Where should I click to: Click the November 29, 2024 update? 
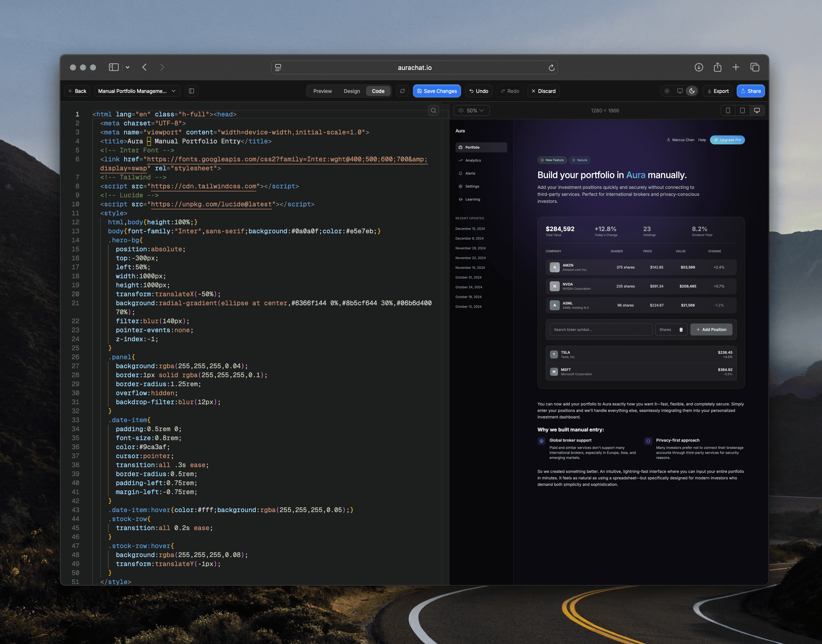coord(470,248)
